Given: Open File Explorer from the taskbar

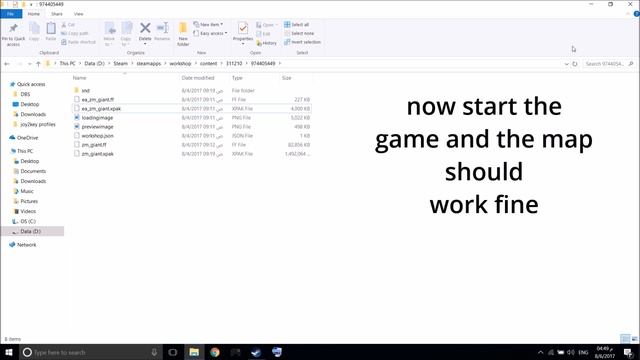Looking at the screenshot, I should pyautogui.click(x=194, y=352).
